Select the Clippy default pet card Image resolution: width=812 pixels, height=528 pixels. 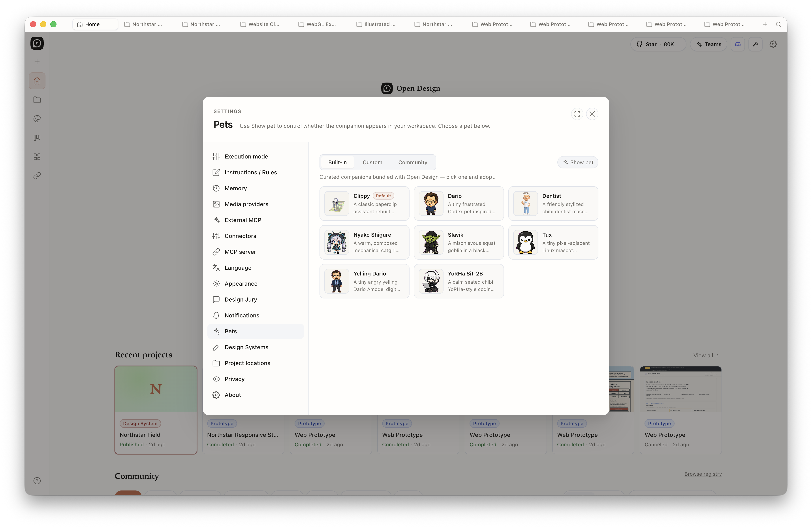[x=364, y=204]
